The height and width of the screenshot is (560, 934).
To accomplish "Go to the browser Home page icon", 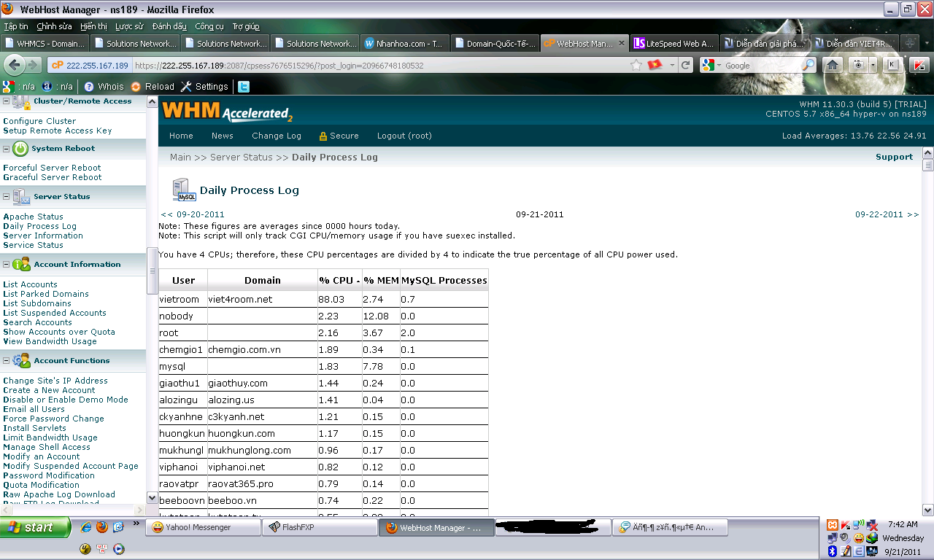I will tap(832, 65).
